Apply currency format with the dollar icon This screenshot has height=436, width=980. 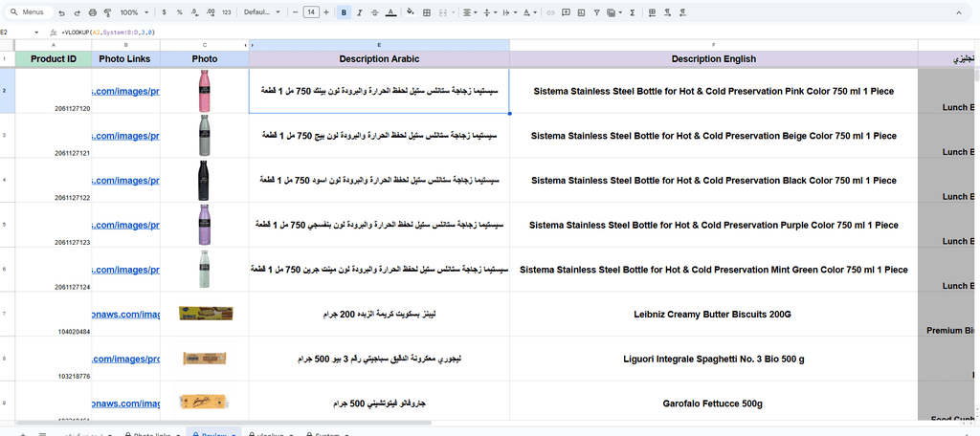click(165, 12)
